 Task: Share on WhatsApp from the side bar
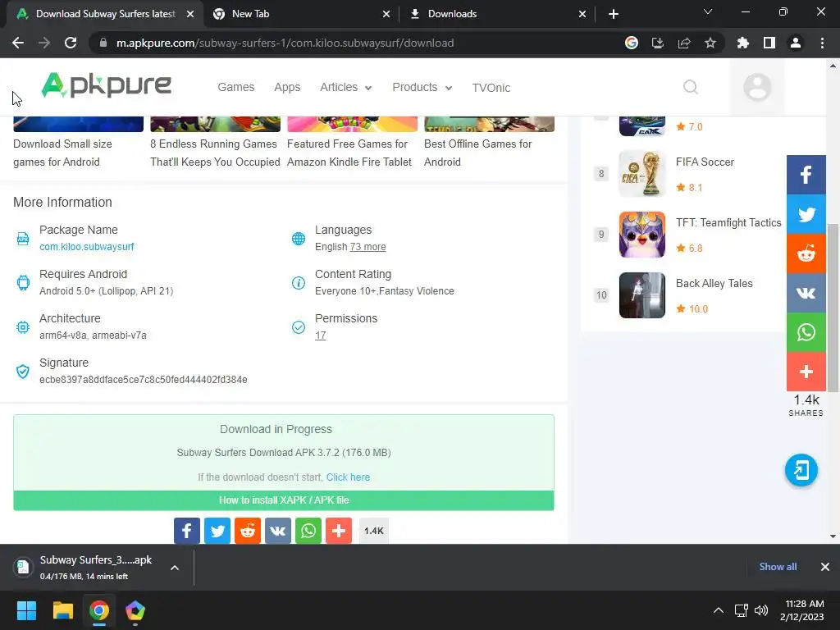pos(806,332)
